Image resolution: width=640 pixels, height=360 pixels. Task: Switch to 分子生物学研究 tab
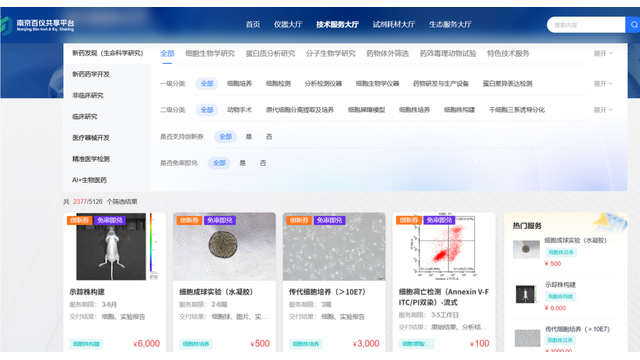coord(331,53)
